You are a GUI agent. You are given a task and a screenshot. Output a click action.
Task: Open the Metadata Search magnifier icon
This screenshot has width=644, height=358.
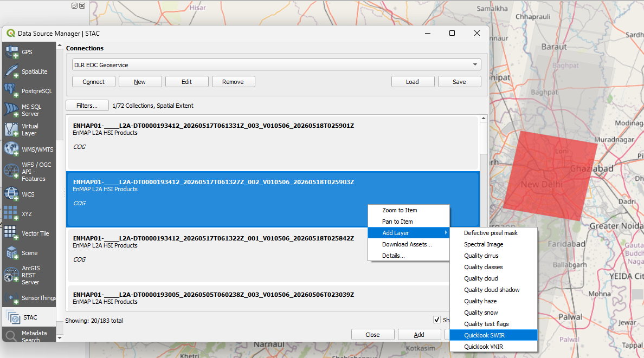(x=11, y=337)
